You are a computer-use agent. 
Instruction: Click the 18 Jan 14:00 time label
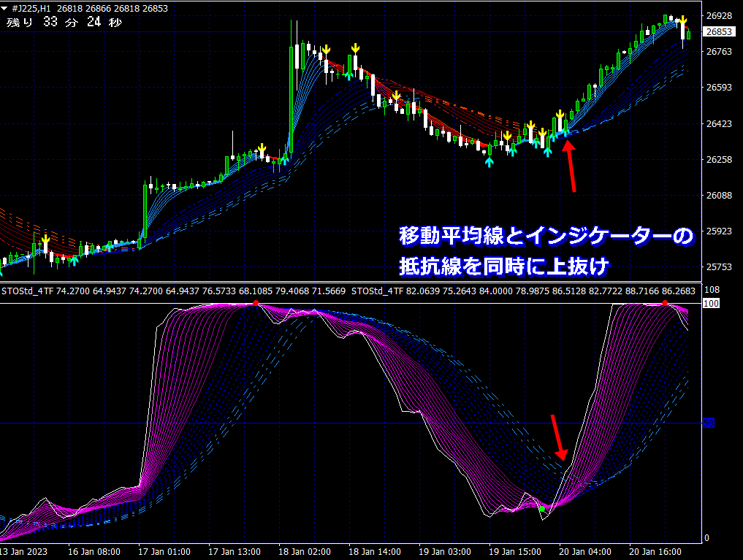pos(374,552)
